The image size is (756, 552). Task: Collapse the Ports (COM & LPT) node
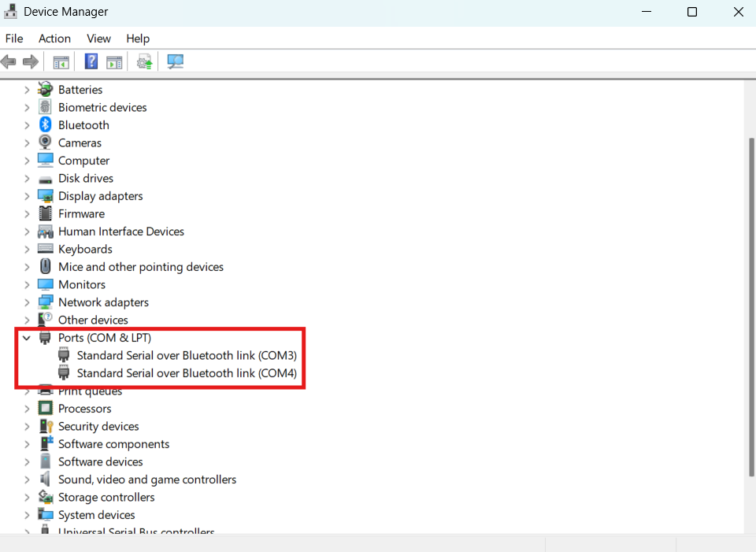tap(27, 338)
